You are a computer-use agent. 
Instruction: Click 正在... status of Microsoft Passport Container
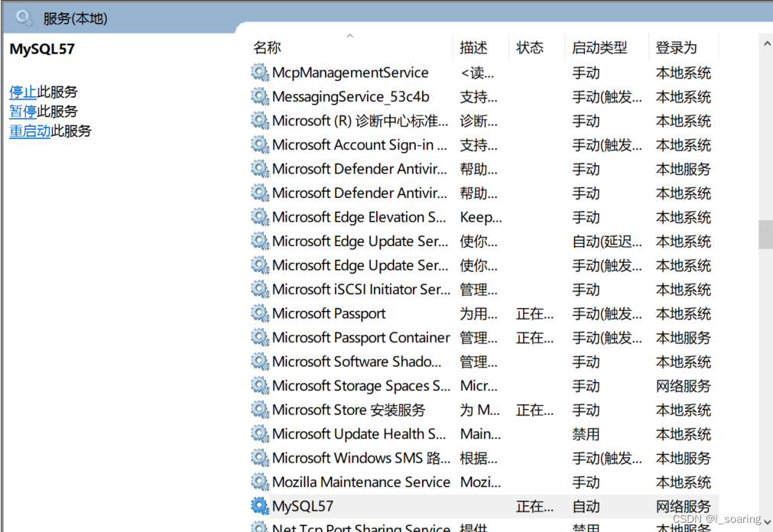pyautogui.click(x=535, y=338)
